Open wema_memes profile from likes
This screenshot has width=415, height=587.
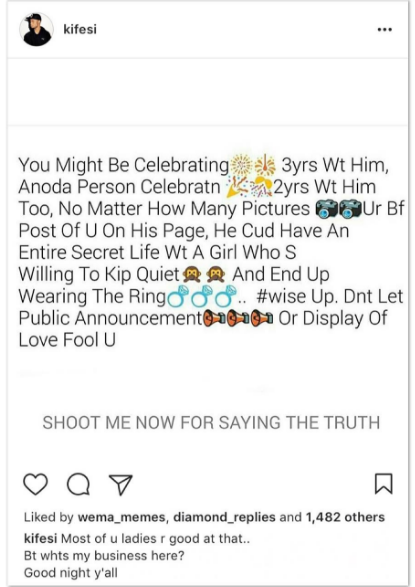click(x=121, y=517)
